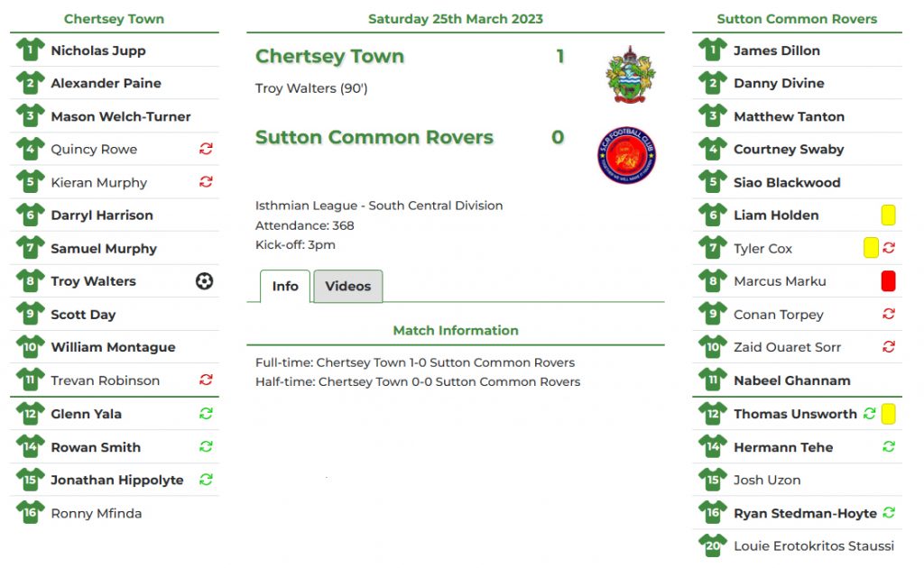Open player James Dillon's profile
The image size is (924, 568).
coord(776,50)
